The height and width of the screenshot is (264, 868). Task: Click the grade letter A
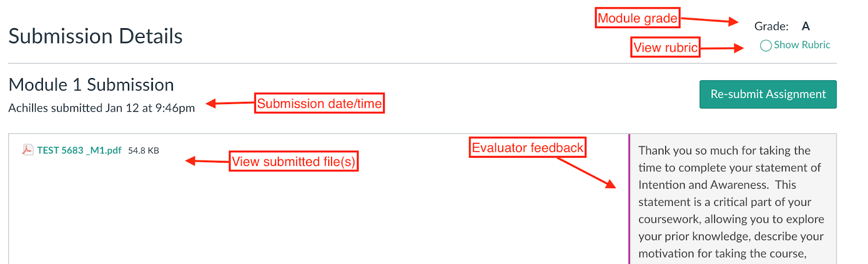806,26
